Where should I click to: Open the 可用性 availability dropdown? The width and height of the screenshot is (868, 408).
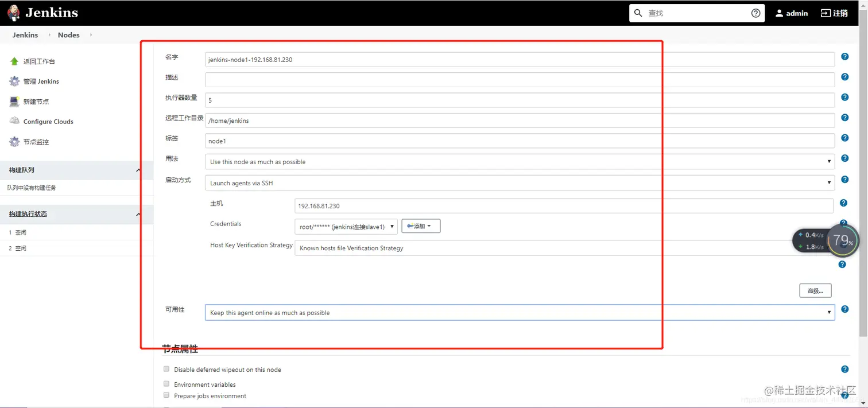tap(520, 313)
